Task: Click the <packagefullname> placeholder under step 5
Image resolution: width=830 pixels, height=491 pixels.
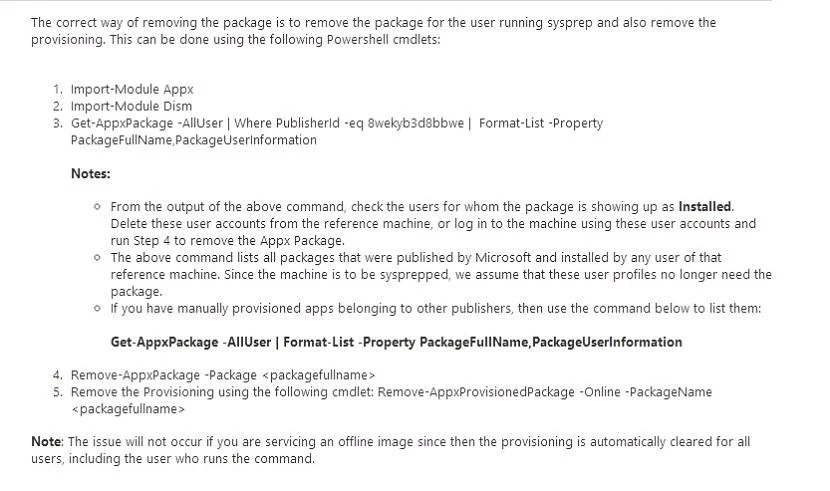Action: point(128,409)
